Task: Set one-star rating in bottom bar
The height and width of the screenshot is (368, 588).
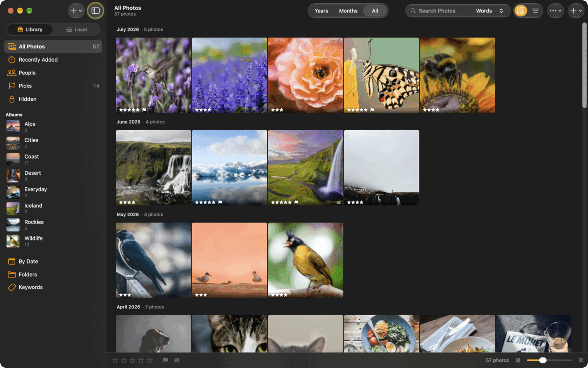Action: point(115,361)
